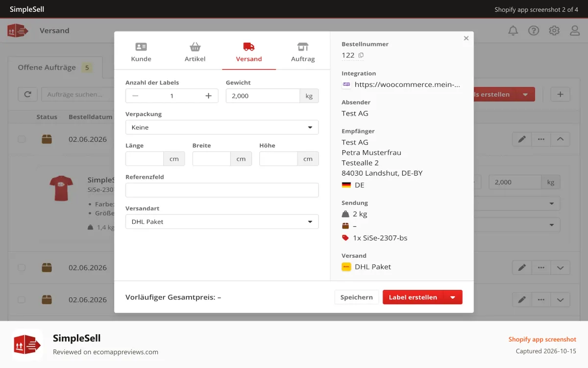Click the Label erstellen button in dialog
The width and height of the screenshot is (588, 368).
[x=413, y=297]
